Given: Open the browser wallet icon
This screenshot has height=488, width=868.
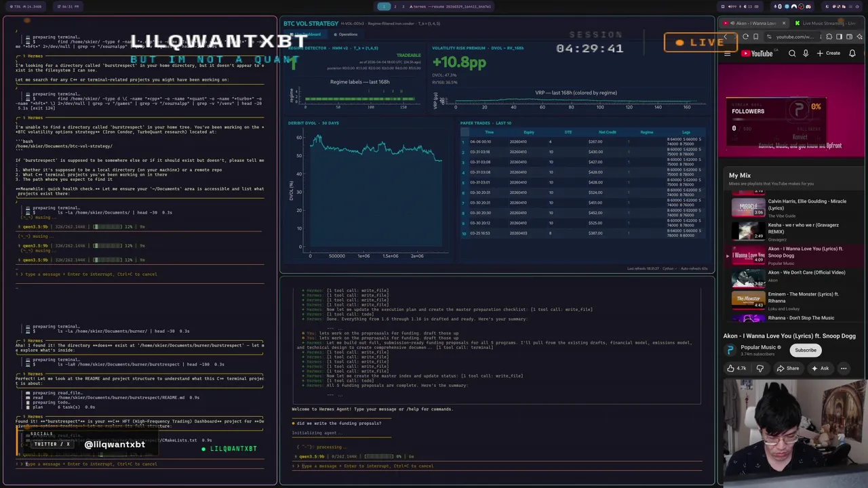Looking at the screenshot, I should tap(849, 37).
